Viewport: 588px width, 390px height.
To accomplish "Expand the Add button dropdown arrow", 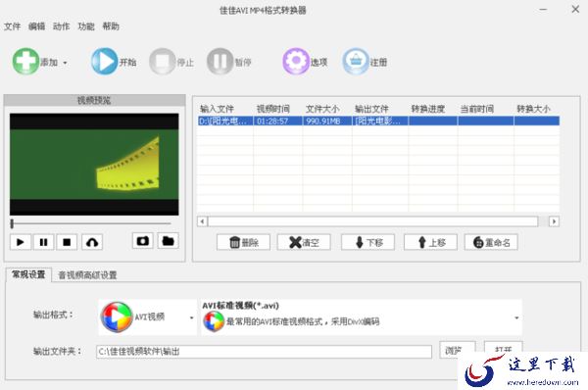I will pyautogui.click(x=65, y=63).
